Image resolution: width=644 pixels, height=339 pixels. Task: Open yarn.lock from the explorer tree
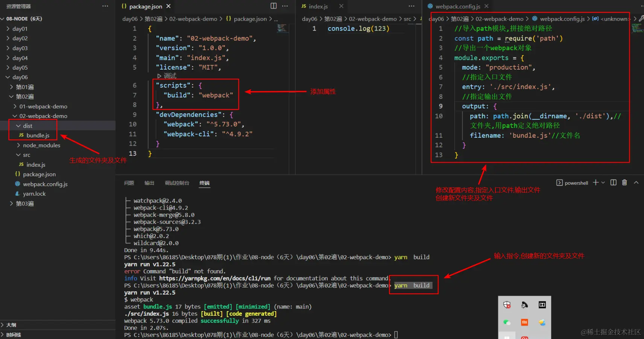(x=34, y=194)
